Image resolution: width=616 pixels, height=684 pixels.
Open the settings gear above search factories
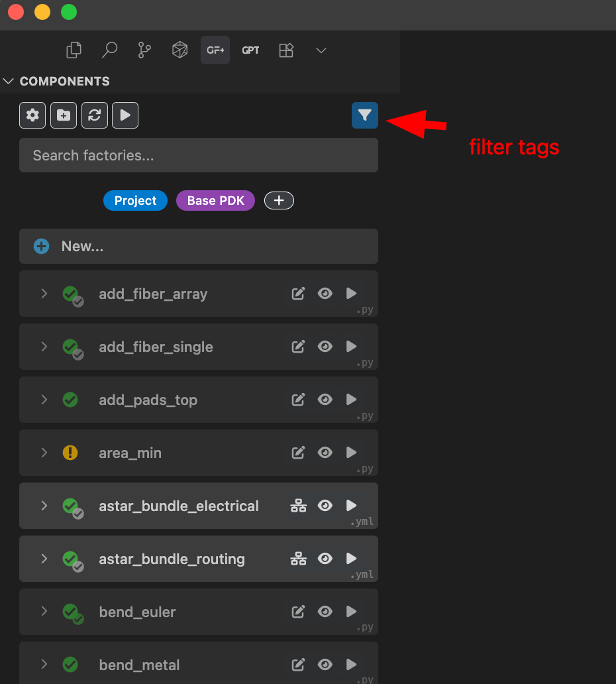pyautogui.click(x=32, y=115)
